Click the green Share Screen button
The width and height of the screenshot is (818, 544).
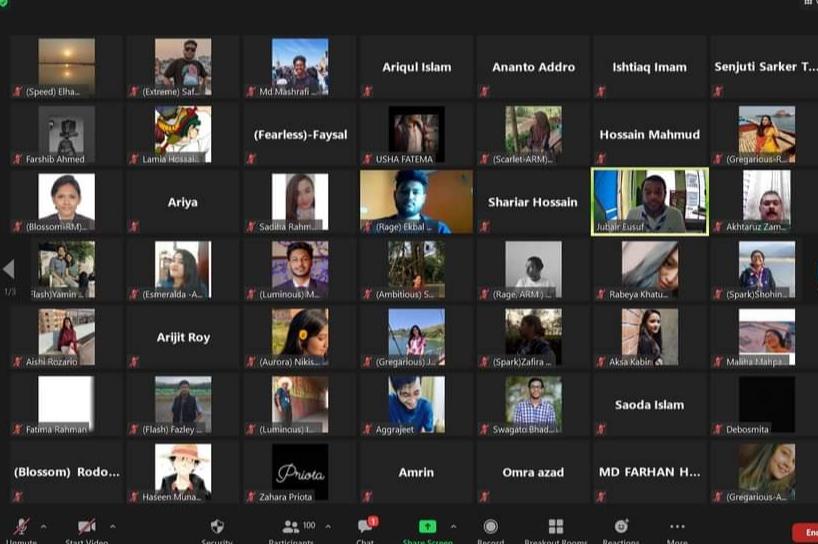427,527
